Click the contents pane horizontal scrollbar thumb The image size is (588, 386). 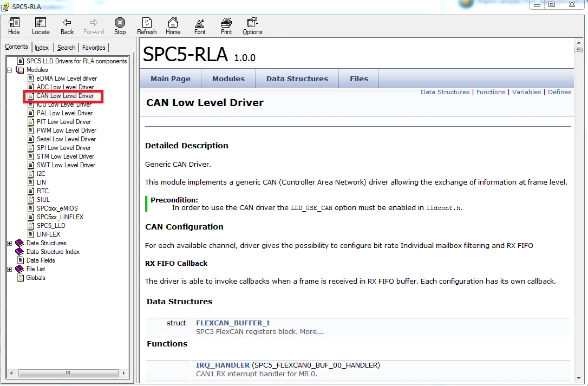68,373
